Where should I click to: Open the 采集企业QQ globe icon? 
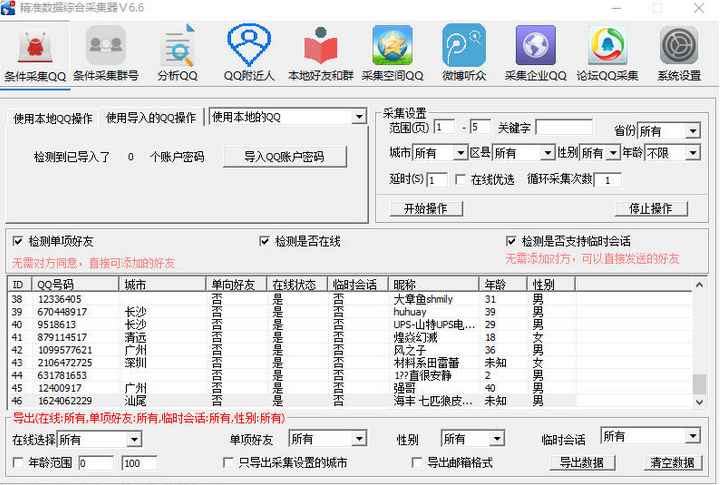(x=535, y=45)
